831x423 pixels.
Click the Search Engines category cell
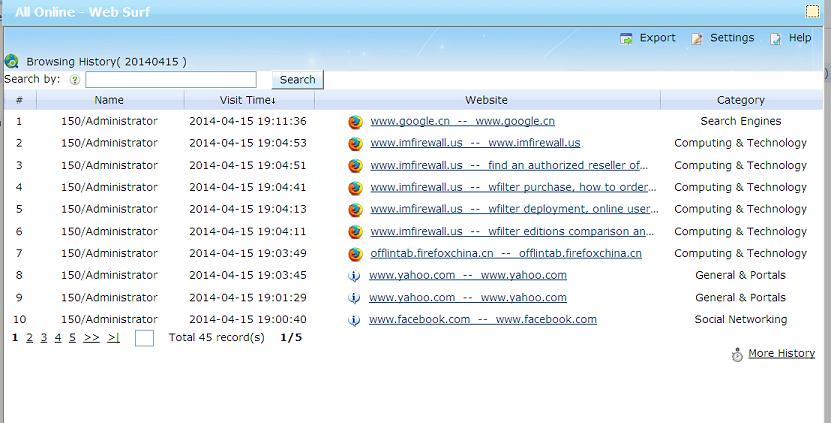coord(740,121)
